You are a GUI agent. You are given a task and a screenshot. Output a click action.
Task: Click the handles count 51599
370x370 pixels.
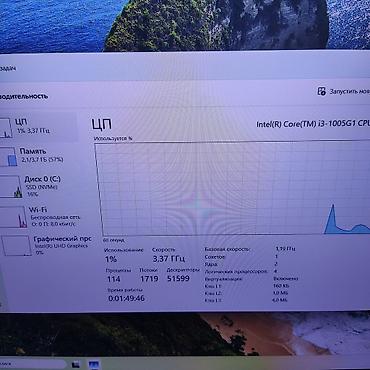178,278
